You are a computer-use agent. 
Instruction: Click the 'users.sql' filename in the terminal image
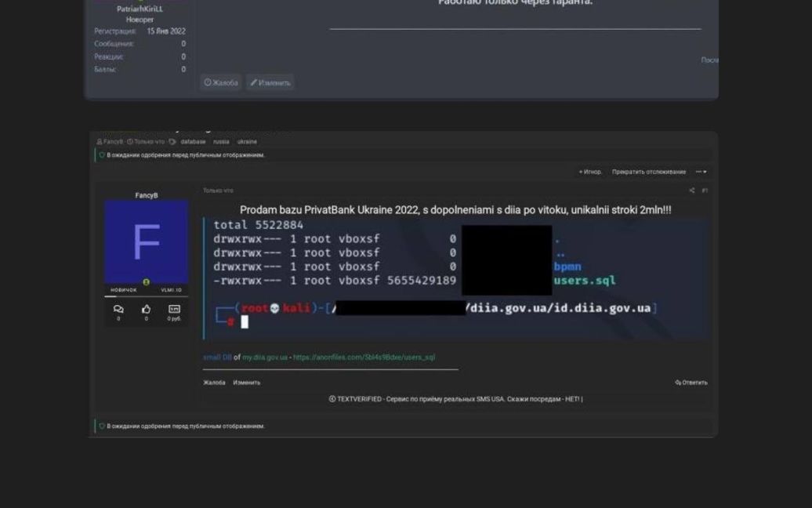click(585, 280)
